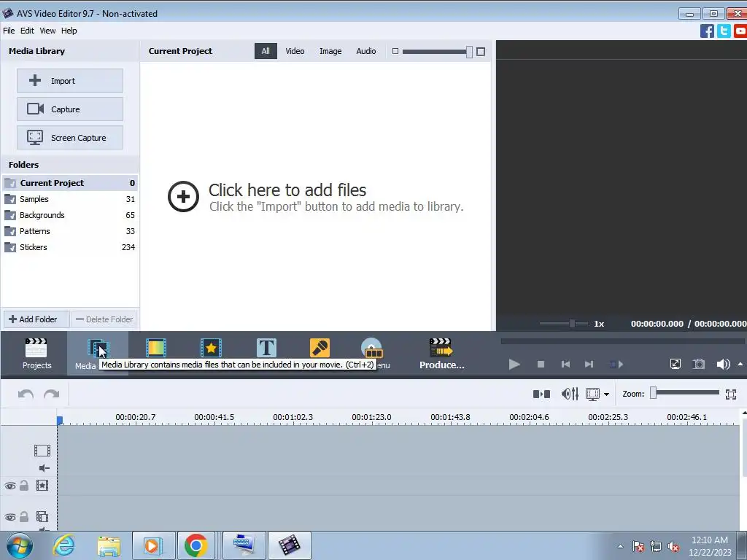Click the Screen Capture button
The image size is (747, 560).
tap(70, 138)
